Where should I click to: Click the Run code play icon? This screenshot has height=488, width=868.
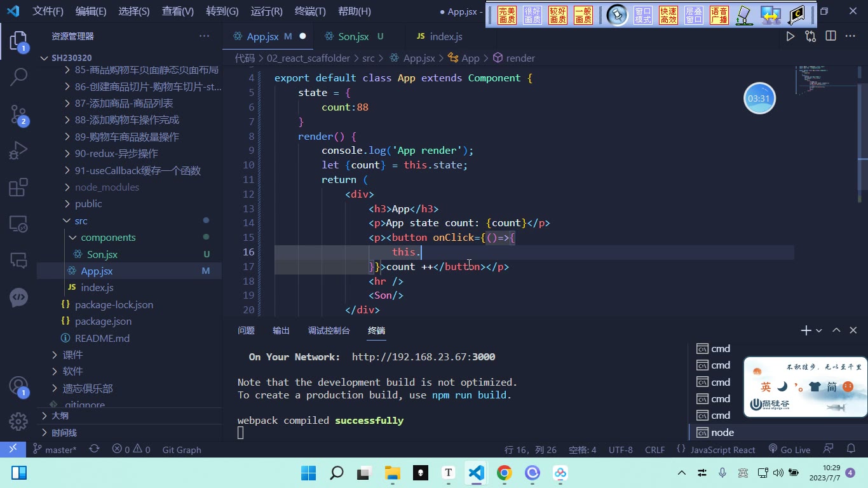pos(790,36)
